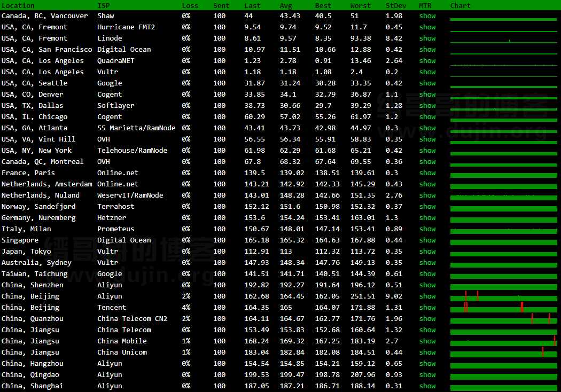Click the chart bar for Beijing Aliyun
Viewport: 561px width, 392px height.
[x=504, y=296]
